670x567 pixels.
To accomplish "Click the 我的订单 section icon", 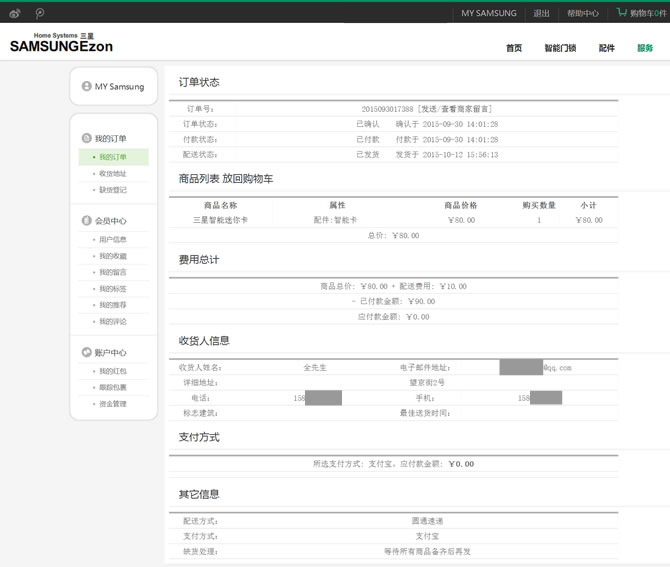I will click(86, 138).
